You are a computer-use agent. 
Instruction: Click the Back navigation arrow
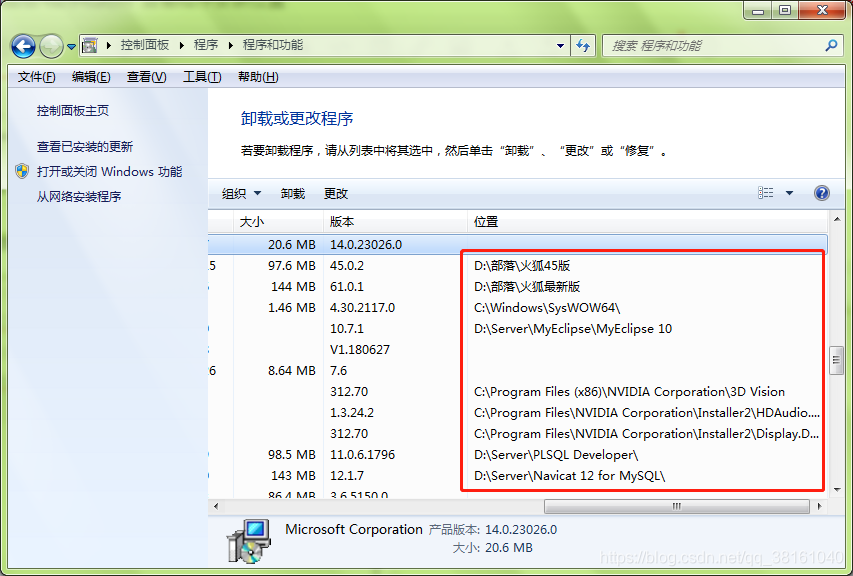[x=23, y=46]
